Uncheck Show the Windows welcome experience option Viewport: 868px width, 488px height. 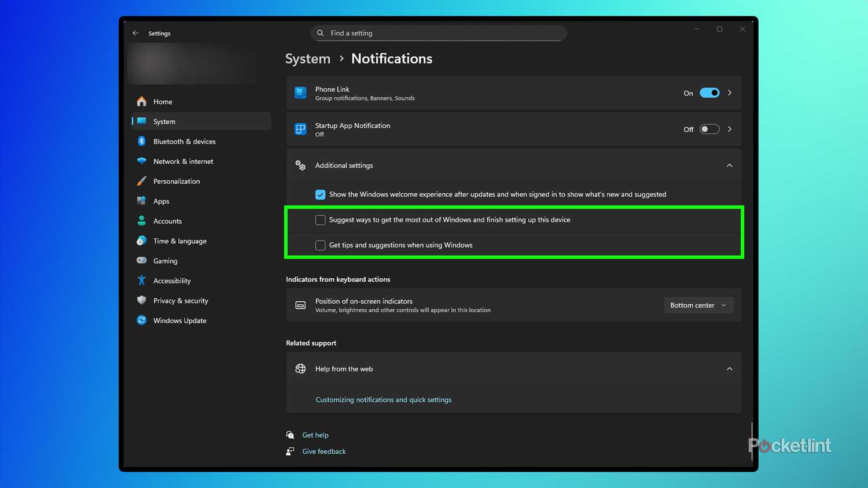(321, 194)
